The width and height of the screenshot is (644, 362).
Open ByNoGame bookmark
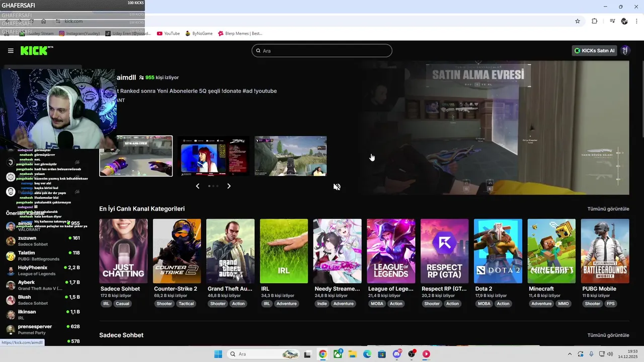pyautogui.click(x=199, y=34)
